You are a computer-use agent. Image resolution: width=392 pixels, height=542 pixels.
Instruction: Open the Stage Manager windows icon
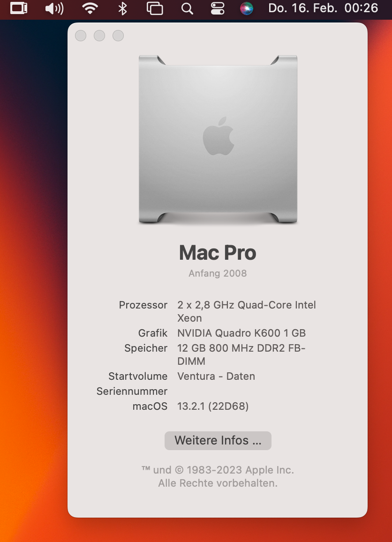click(x=155, y=8)
